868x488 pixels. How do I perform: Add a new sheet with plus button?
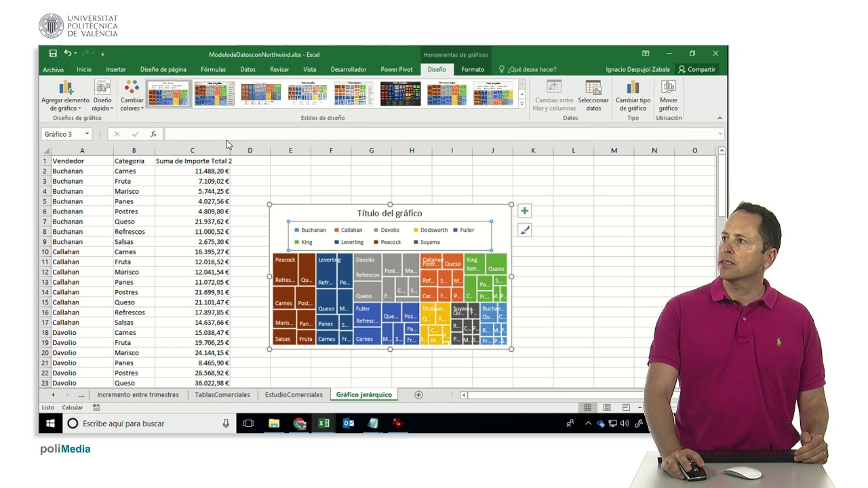418,395
